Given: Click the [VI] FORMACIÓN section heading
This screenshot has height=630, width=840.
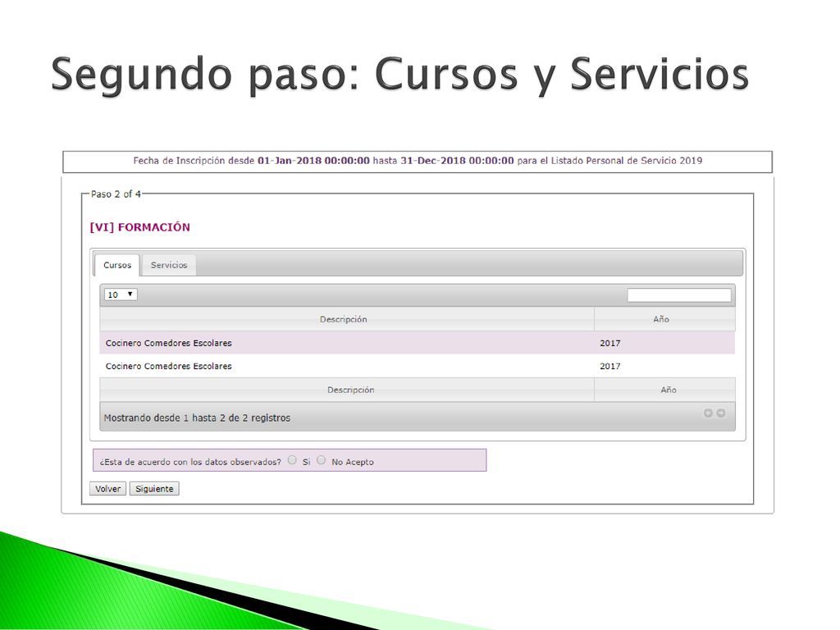Looking at the screenshot, I should pos(139,227).
